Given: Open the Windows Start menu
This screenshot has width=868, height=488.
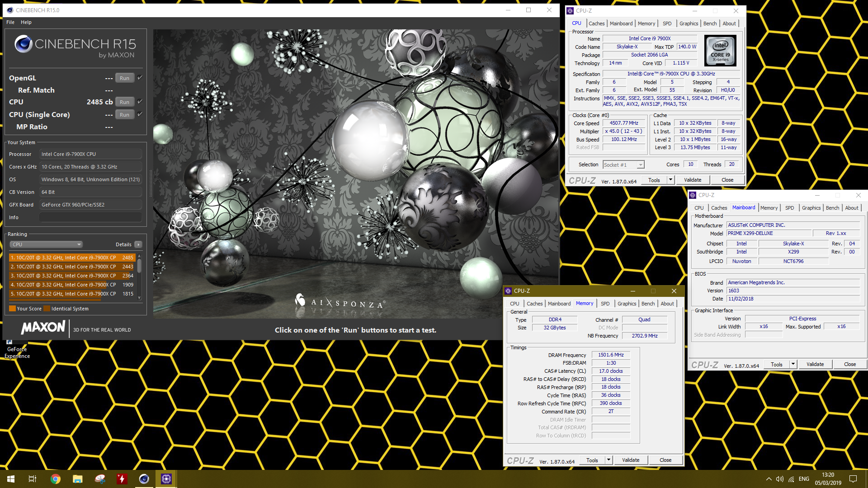Looking at the screenshot, I should click(11, 479).
